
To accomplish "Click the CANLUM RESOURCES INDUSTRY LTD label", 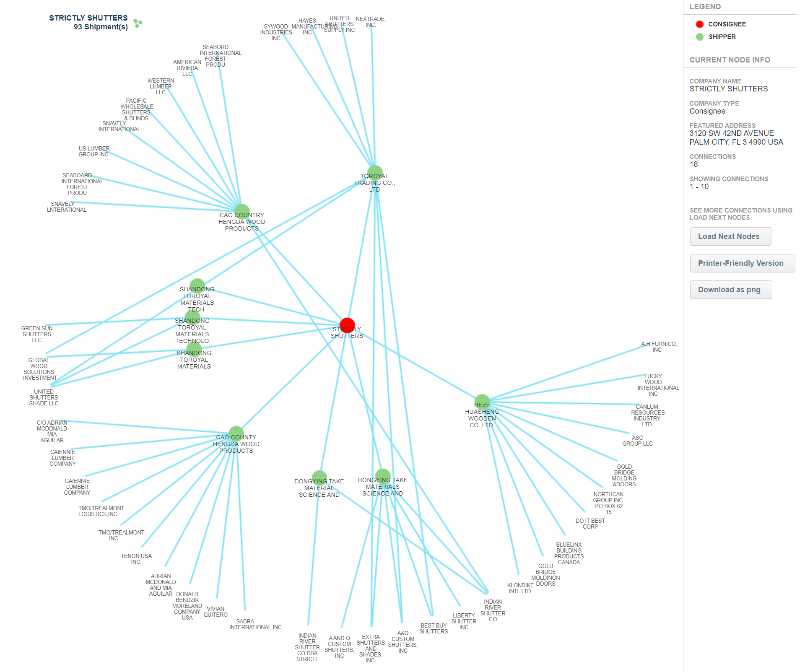I will 647,415.
